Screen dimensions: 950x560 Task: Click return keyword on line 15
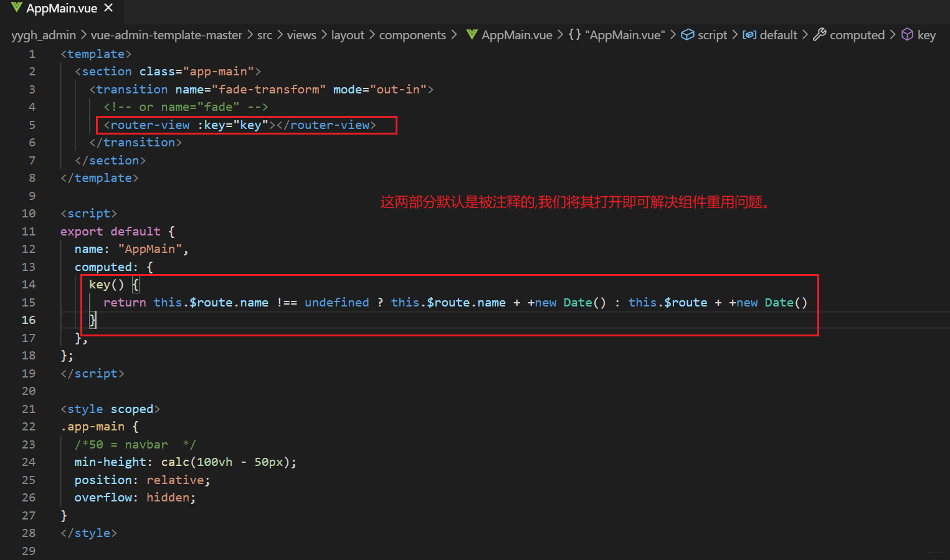(125, 303)
